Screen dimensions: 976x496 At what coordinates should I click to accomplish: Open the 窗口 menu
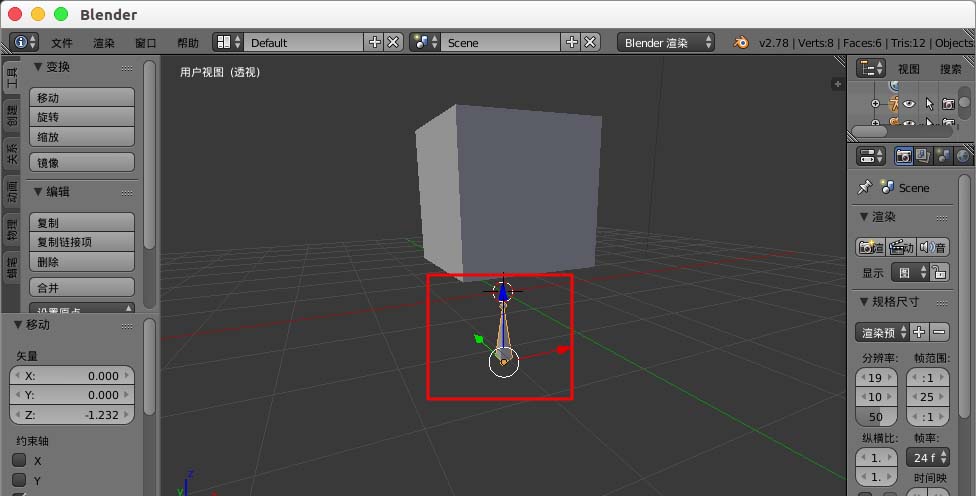[x=146, y=43]
